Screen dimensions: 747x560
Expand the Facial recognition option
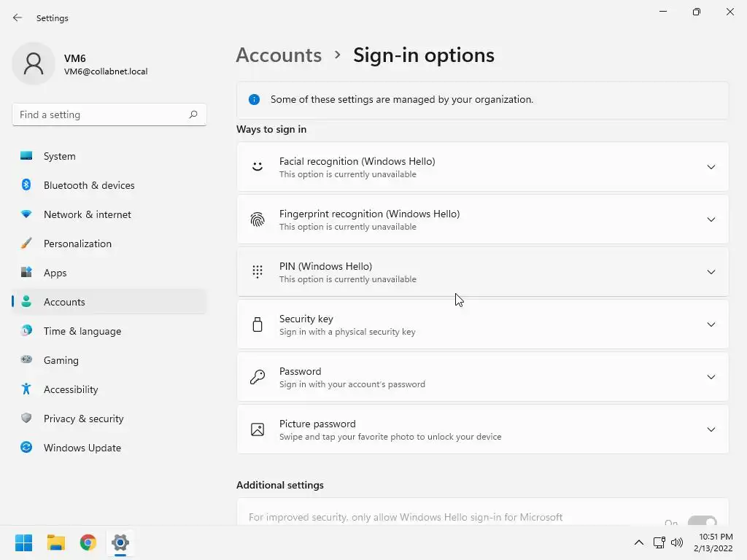711,167
